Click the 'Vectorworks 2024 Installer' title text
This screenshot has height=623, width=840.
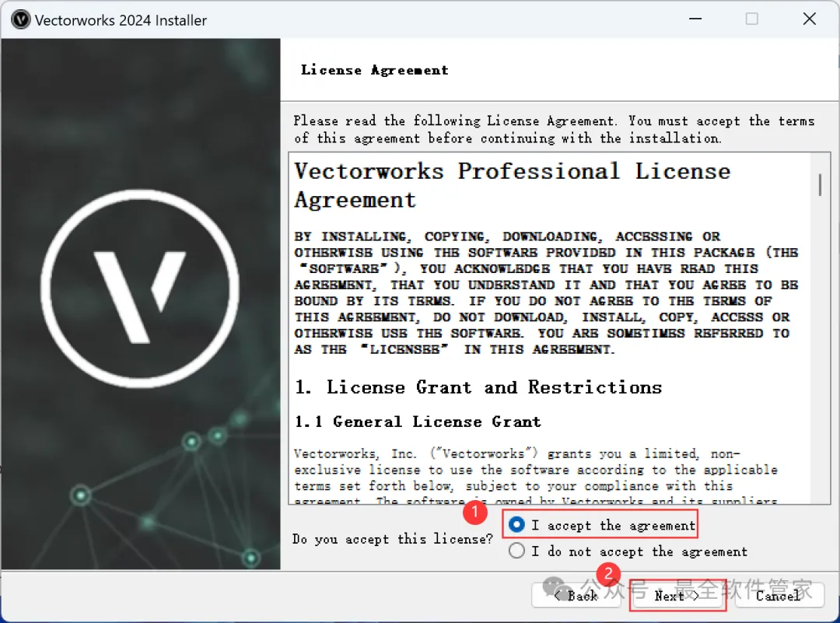121,20
